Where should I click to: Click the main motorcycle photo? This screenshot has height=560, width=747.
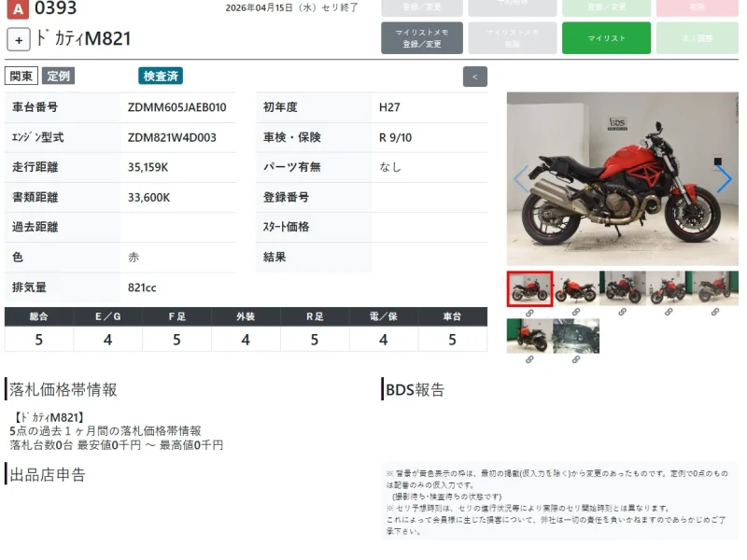(x=623, y=178)
